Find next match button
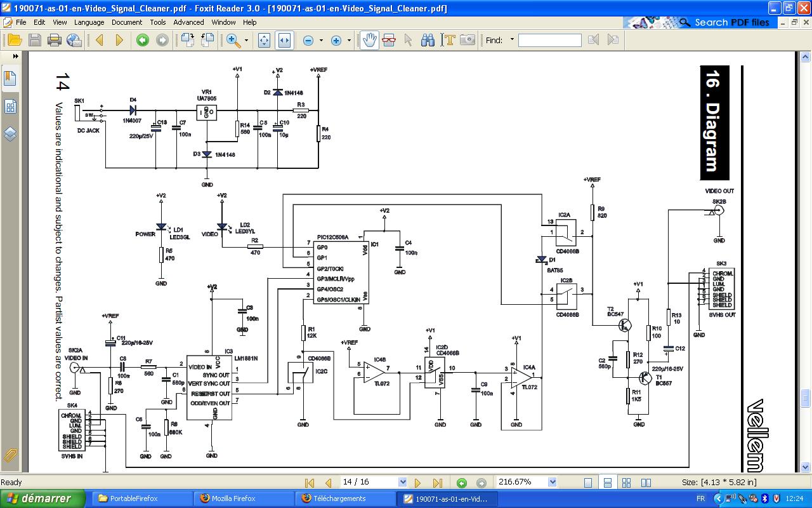 [x=613, y=40]
